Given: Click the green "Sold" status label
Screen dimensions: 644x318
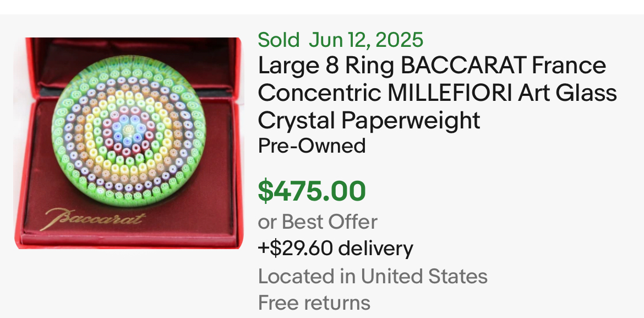Looking at the screenshot, I should coord(279,40).
